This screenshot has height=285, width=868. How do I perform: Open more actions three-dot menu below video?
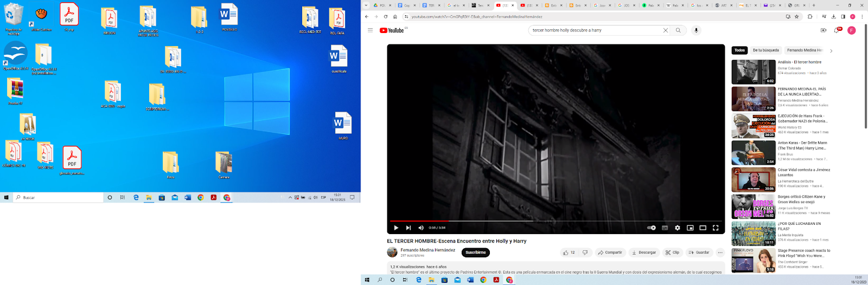[720, 252]
